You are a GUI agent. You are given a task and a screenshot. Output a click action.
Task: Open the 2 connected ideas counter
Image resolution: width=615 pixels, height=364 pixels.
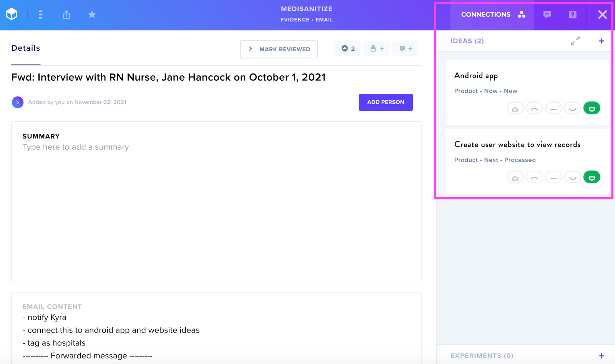tap(348, 49)
